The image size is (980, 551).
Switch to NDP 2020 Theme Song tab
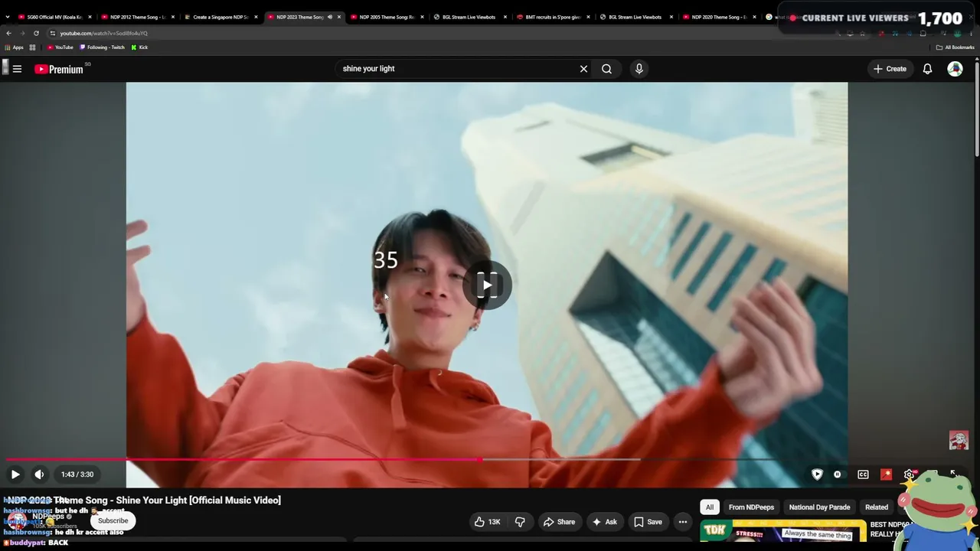[x=719, y=17]
